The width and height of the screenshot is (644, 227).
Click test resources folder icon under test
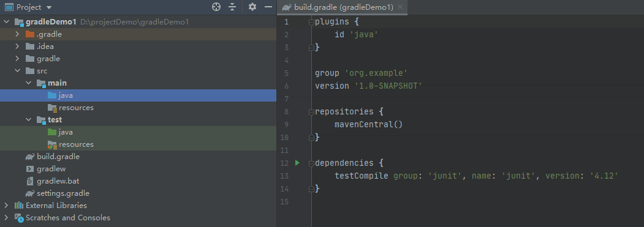pos(52,145)
